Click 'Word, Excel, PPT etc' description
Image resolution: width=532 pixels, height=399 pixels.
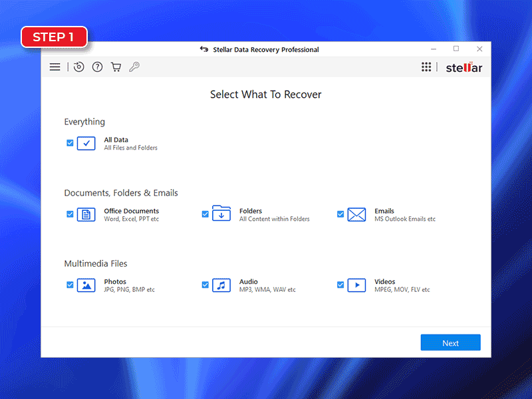pyautogui.click(x=131, y=219)
